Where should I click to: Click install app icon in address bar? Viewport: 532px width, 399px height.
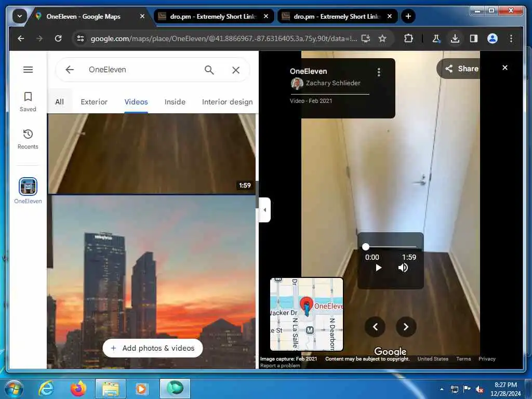pyautogui.click(x=366, y=38)
